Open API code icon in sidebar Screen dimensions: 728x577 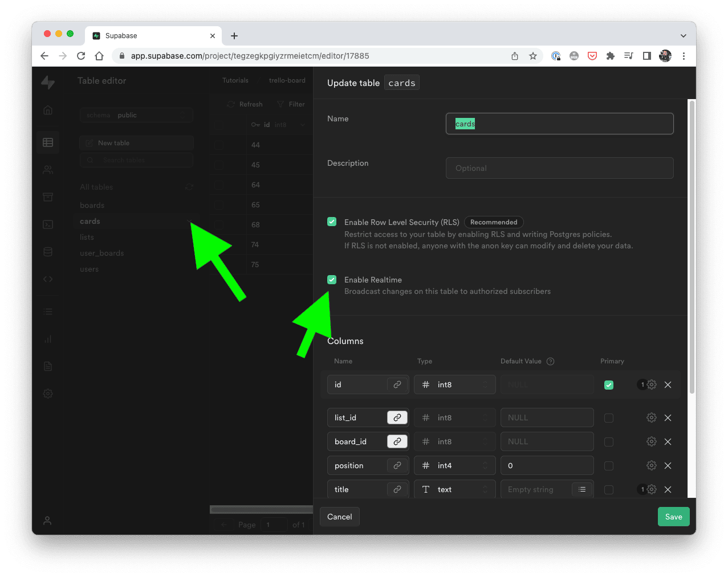tap(48, 279)
